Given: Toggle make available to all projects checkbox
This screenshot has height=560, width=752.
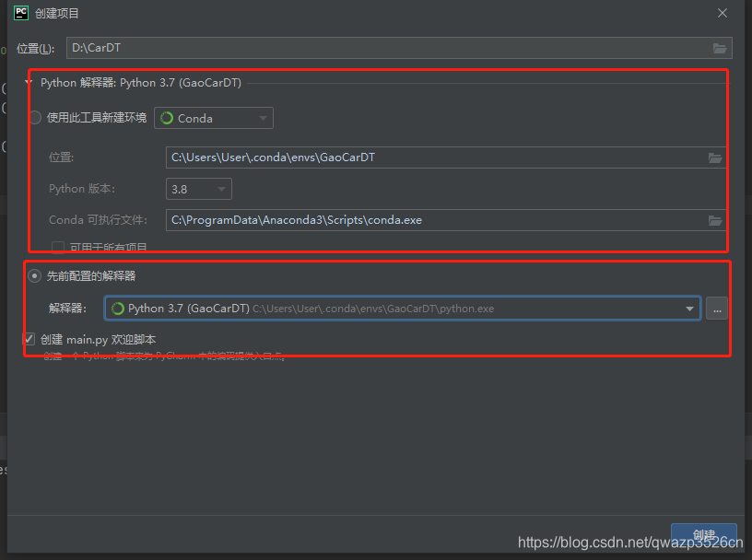Looking at the screenshot, I should [58, 248].
